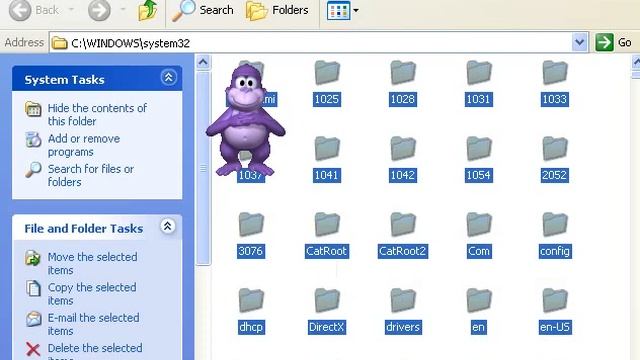Select the 1028 folder

(x=402, y=83)
